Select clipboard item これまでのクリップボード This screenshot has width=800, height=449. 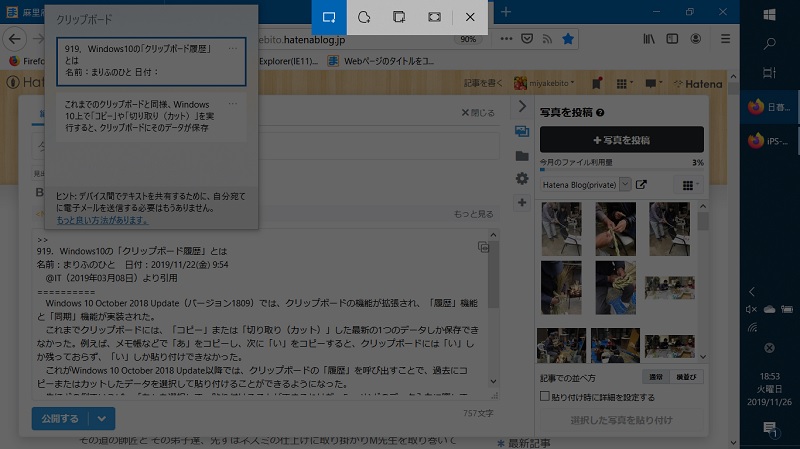[x=152, y=117]
